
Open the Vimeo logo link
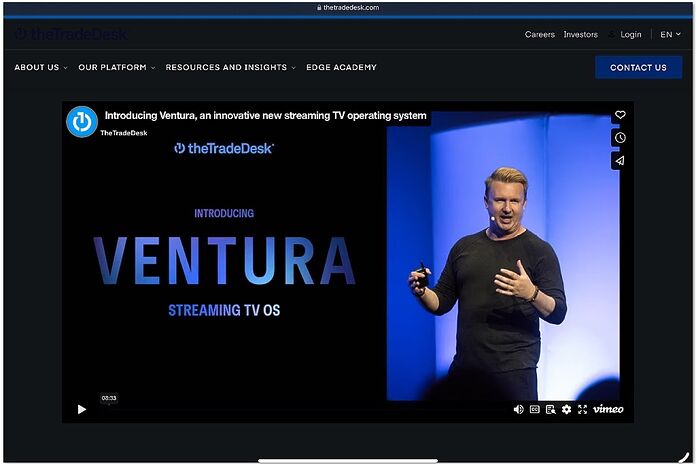[x=608, y=409]
